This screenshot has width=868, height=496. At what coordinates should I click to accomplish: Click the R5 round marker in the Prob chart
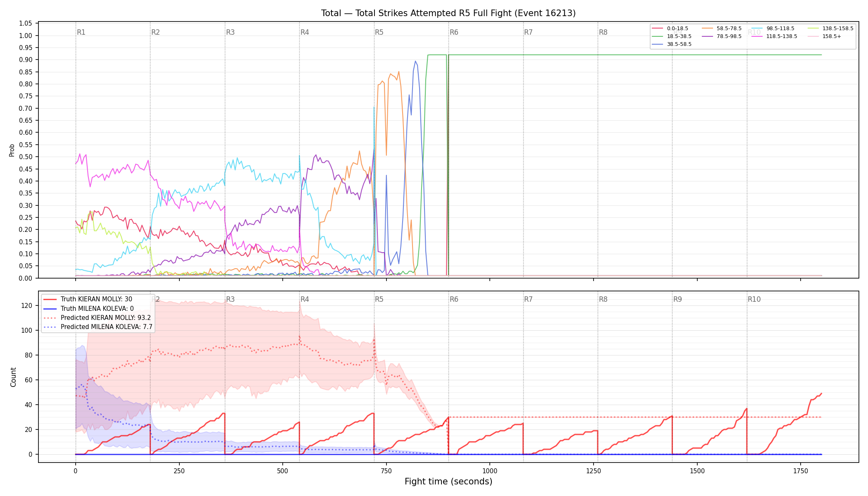(379, 32)
